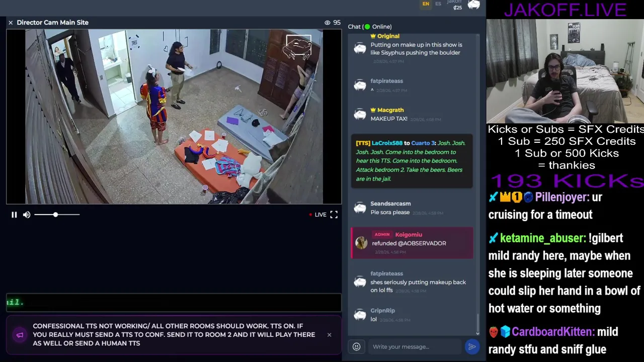Dismiss the Confessional TTS announcement banner
The image size is (644, 362).
[329, 334]
